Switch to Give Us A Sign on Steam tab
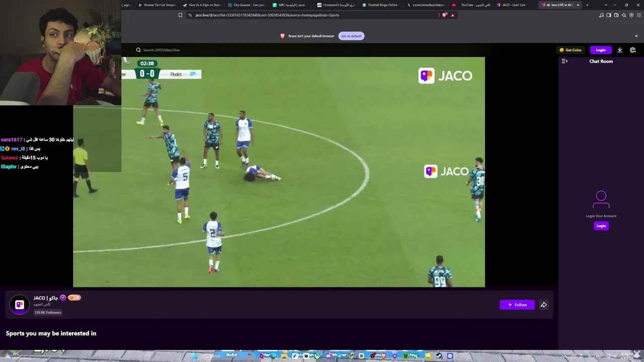 [202, 5]
